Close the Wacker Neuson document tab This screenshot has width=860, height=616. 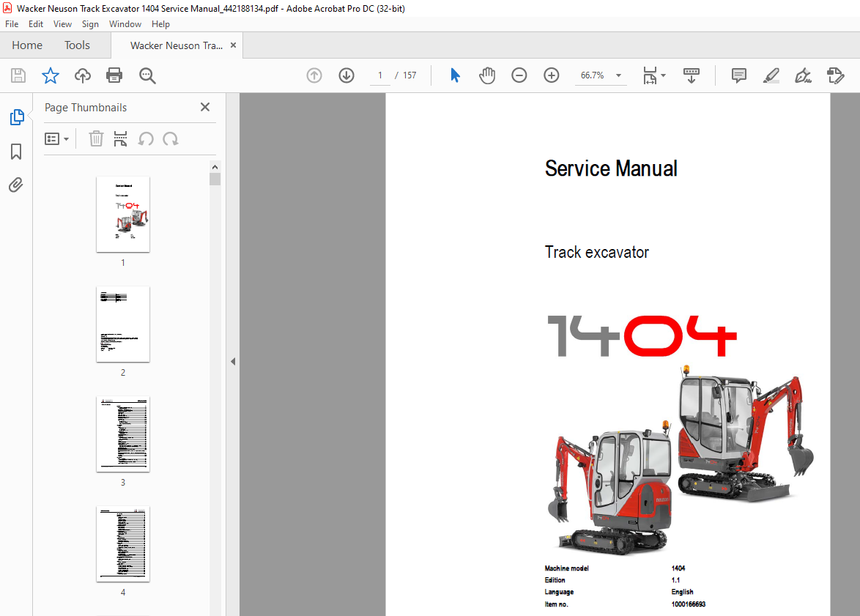[x=233, y=45]
